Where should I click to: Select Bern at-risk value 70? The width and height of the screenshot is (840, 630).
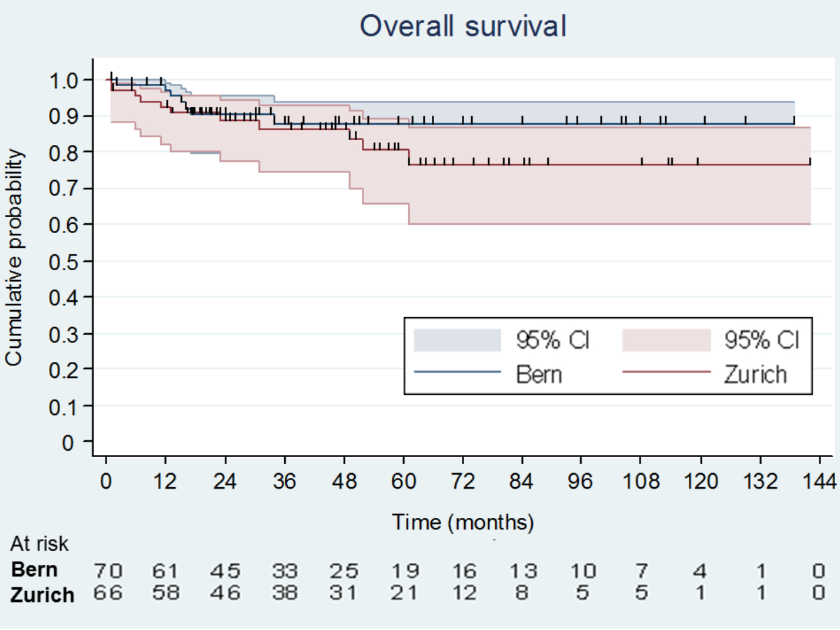pyautogui.click(x=108, y=570)
